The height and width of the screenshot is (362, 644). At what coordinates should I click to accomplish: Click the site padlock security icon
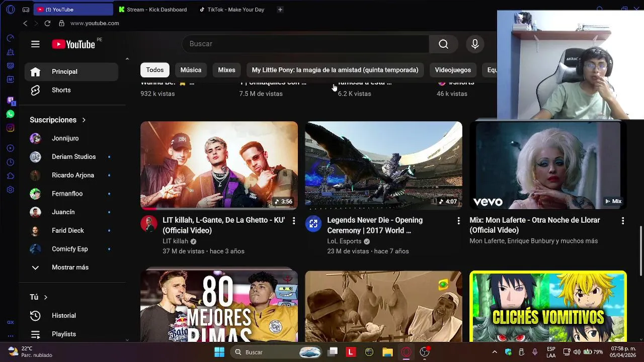point(62,23)
